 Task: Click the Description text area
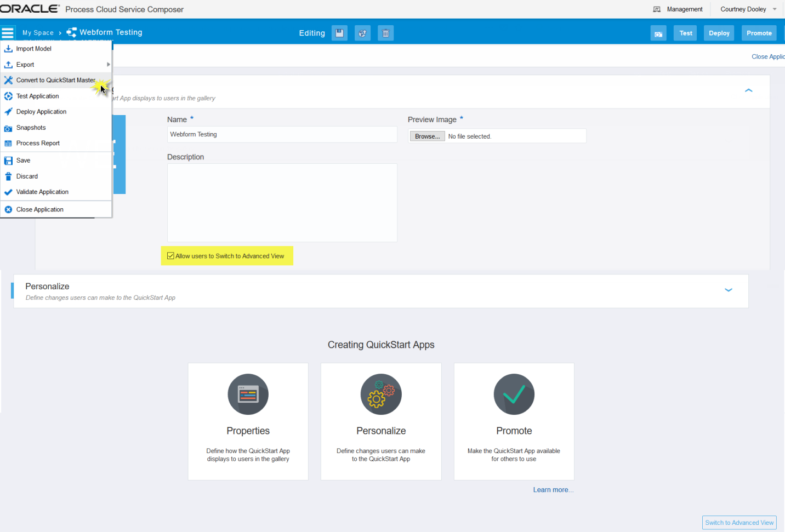pyautogui.click(x=282, y=203)
